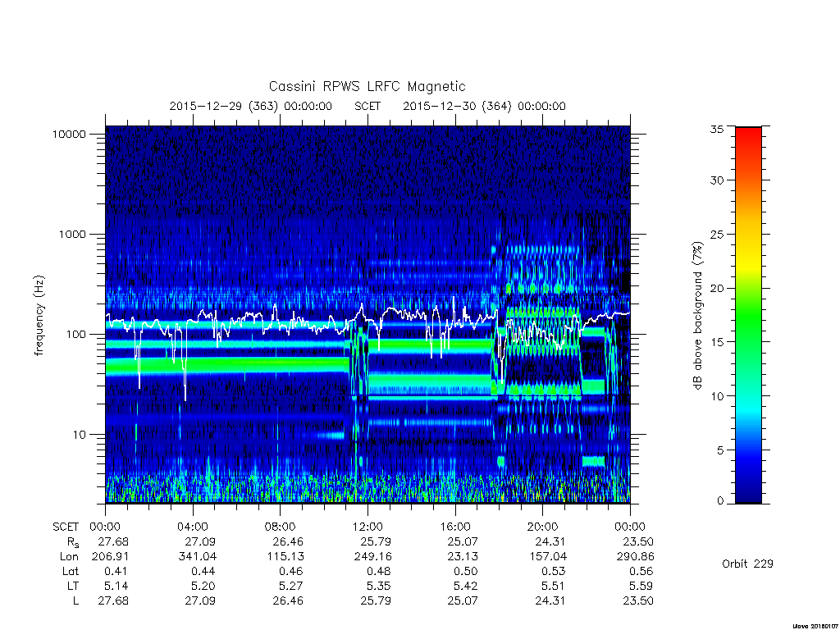Click the 'frequency (Hz)' axis label
Screen dimensions: 840x630
point(39,316)
